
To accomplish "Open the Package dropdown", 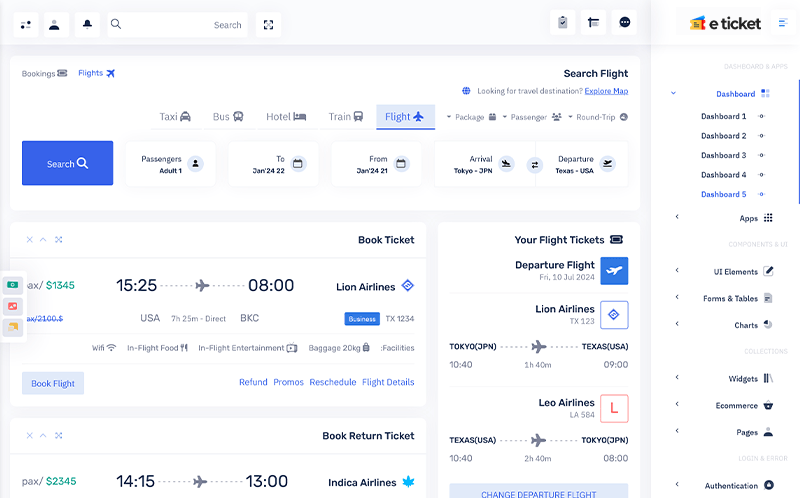I will tap(471, 117).
